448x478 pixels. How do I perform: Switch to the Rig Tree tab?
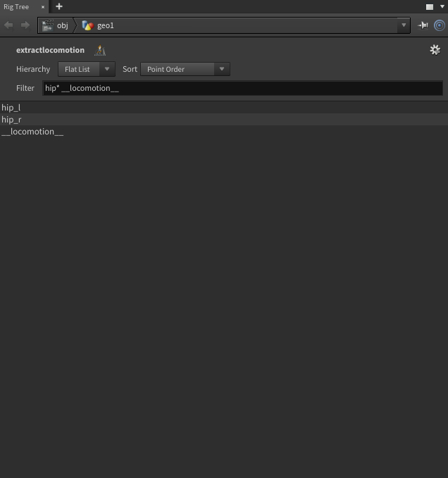tap(16, 7)
